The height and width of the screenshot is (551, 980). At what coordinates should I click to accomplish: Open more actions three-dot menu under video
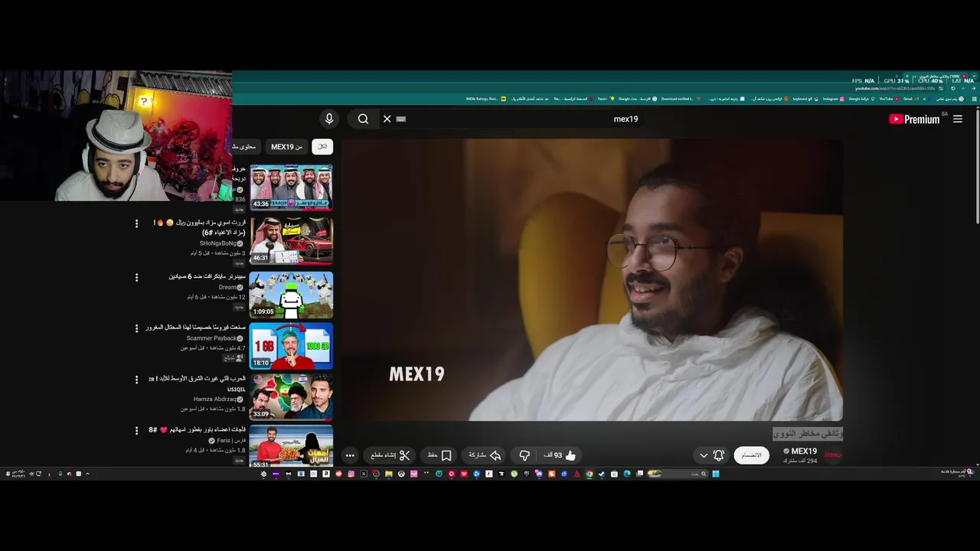coord(350,455)
